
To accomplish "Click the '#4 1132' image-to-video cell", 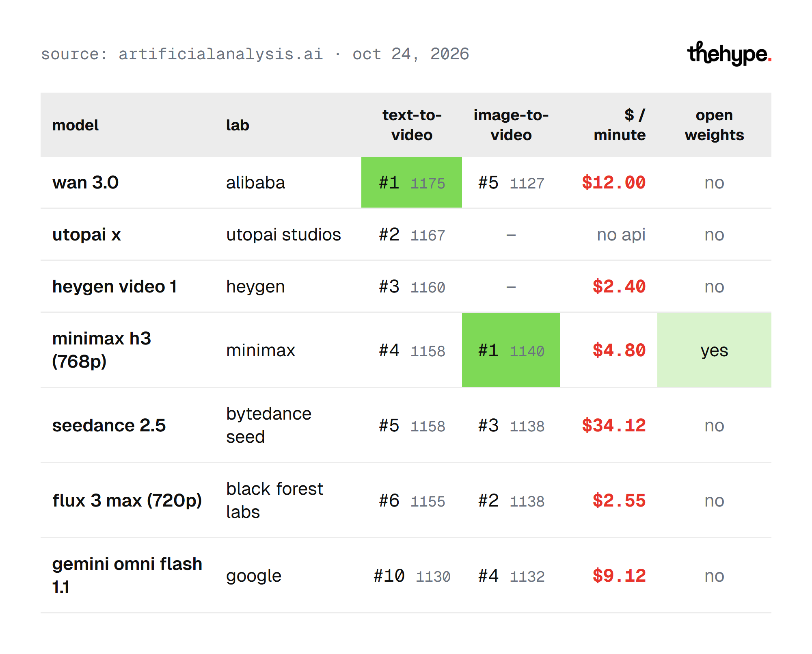I will click(x=511, y=576).
